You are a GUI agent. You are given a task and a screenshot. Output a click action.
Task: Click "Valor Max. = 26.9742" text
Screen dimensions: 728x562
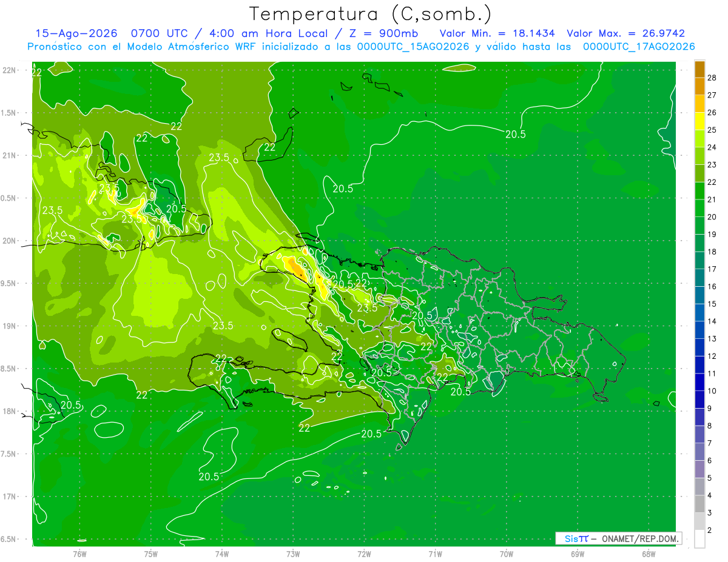pos(626,33)
